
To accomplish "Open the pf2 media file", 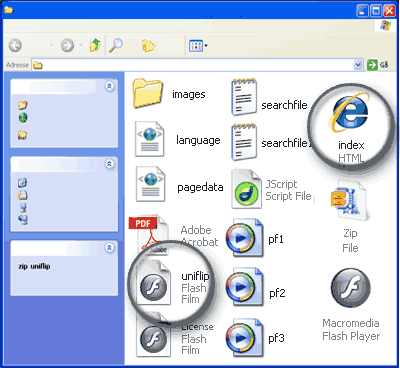I will (245, 287).
